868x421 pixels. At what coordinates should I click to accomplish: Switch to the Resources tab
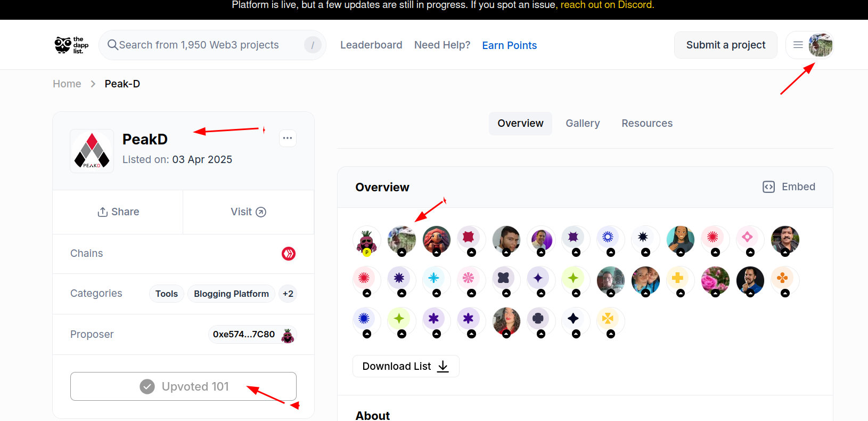(647, 124)
